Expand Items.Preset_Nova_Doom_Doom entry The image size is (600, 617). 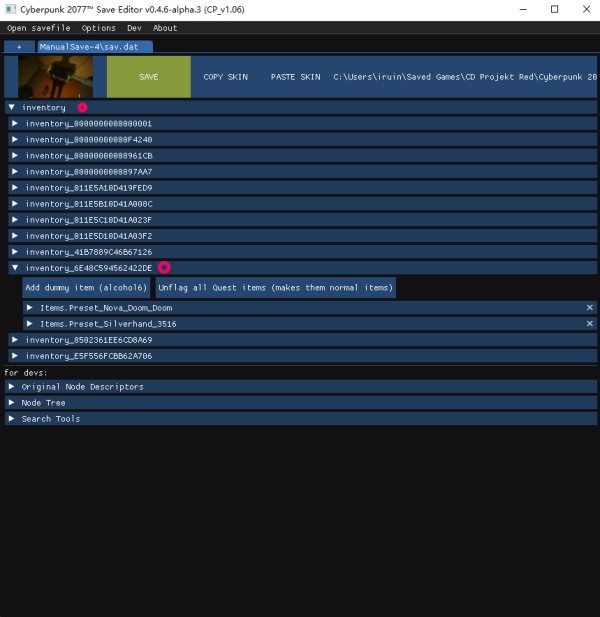tap(30, 308)
